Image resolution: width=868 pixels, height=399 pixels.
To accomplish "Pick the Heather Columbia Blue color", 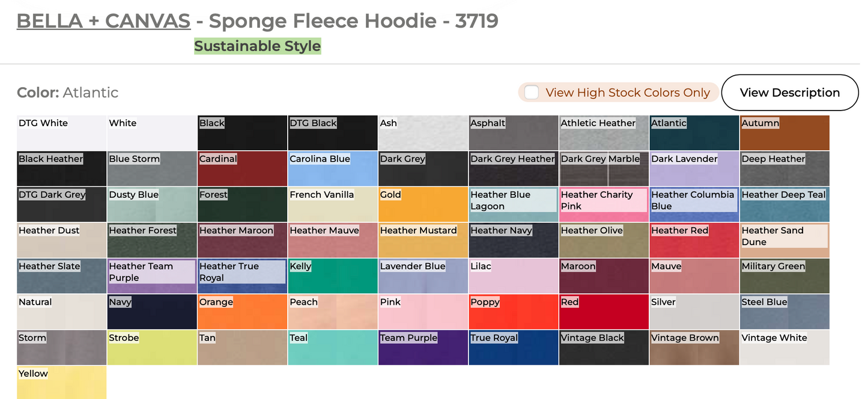I will [694, 204].
